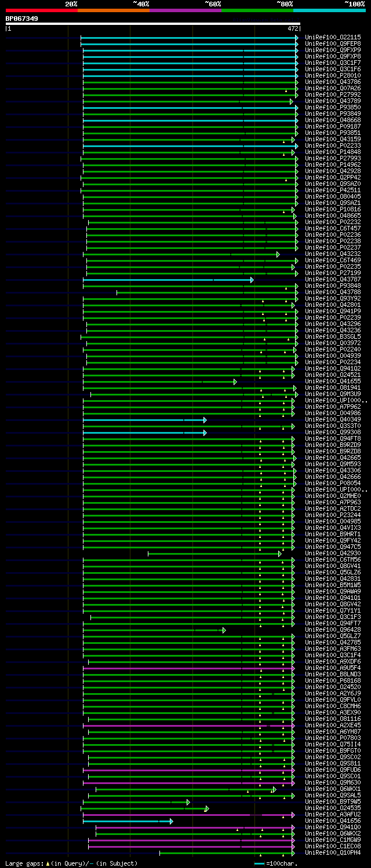Select the UniRef100_Q41655 hit label
The width and height of the screenshot is (371, 868).
click(333, 381)
